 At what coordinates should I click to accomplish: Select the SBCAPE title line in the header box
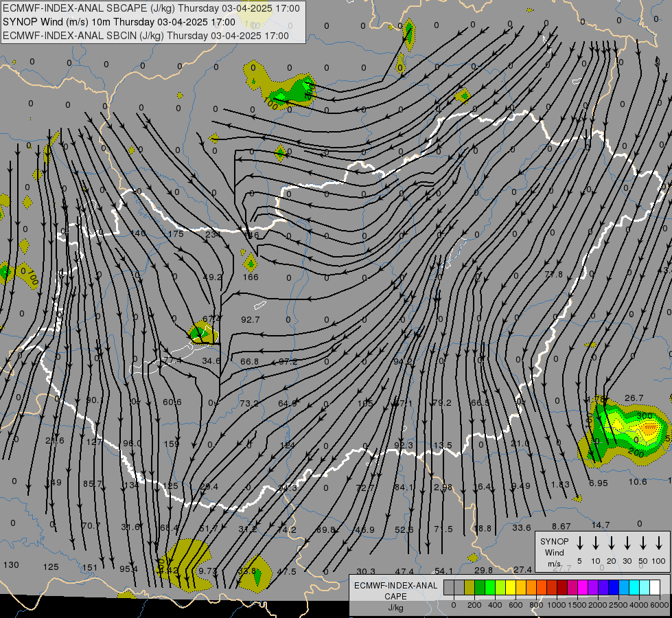point(151,8)
